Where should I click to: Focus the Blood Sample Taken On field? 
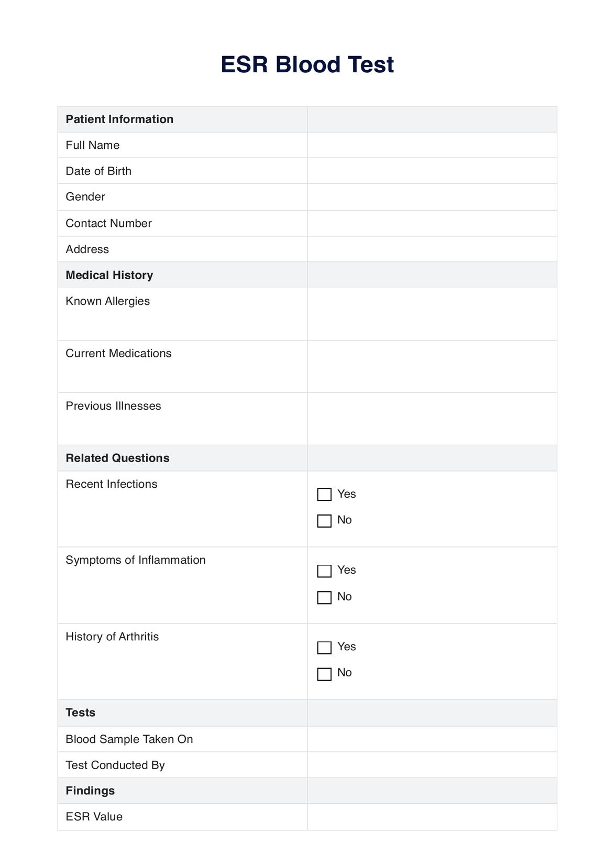coord(432,739)
